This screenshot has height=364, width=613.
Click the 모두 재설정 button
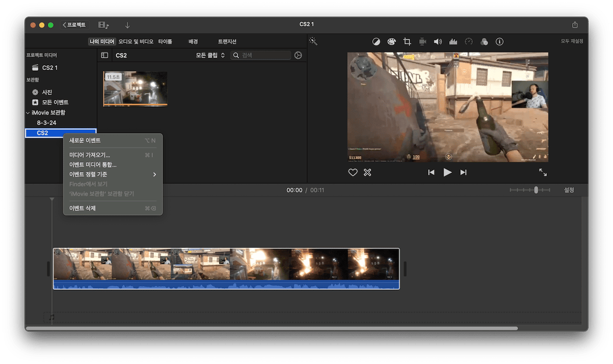click(x=572, y=41)
